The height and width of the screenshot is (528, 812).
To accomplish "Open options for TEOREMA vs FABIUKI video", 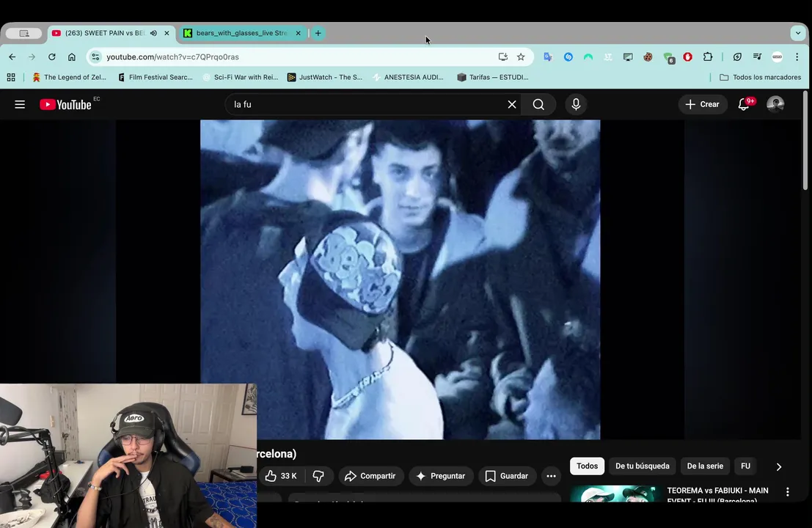I will pos(788,492).
